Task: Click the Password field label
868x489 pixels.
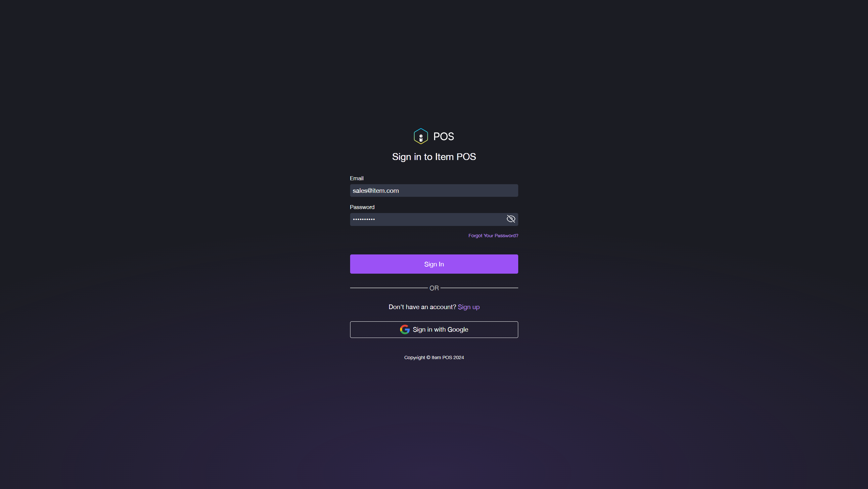Action: pyautogui.click(x=362, y=207)
